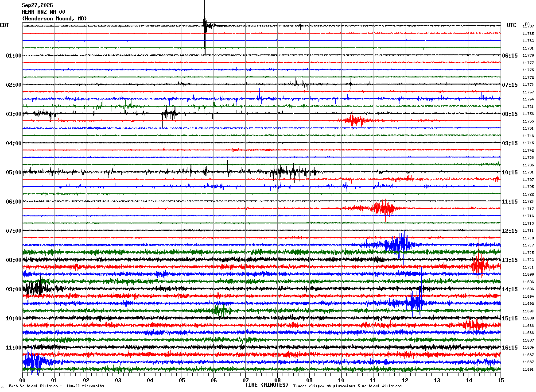Click the red event burst near 11:15 UTC
Viewport: 536px width, 392px height.
[382, 208]
